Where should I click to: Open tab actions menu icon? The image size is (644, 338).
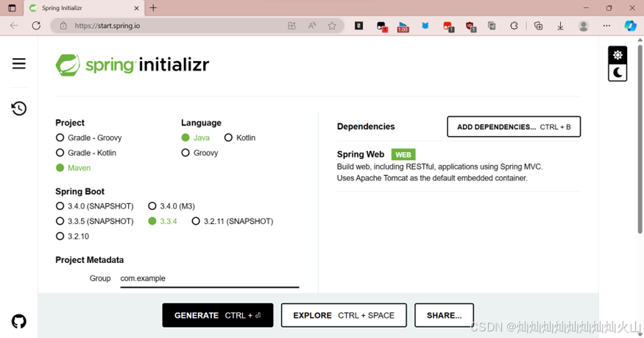click(12, 8)
